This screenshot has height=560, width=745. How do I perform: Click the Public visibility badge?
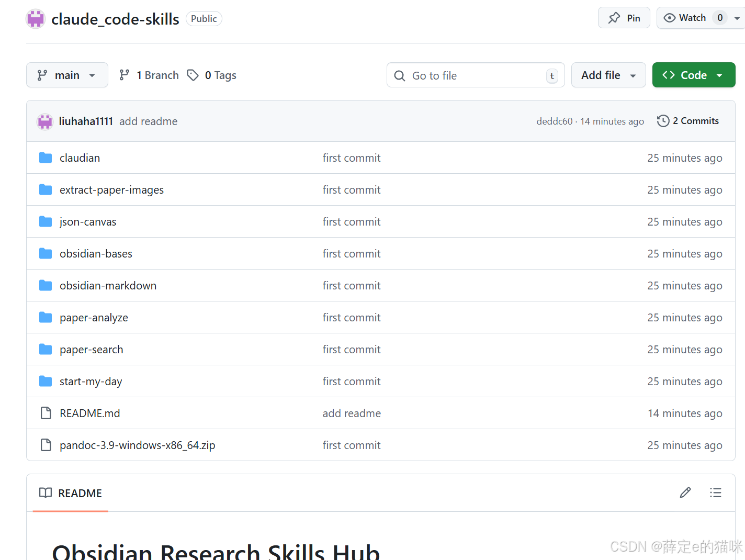[x=204, y=19]
